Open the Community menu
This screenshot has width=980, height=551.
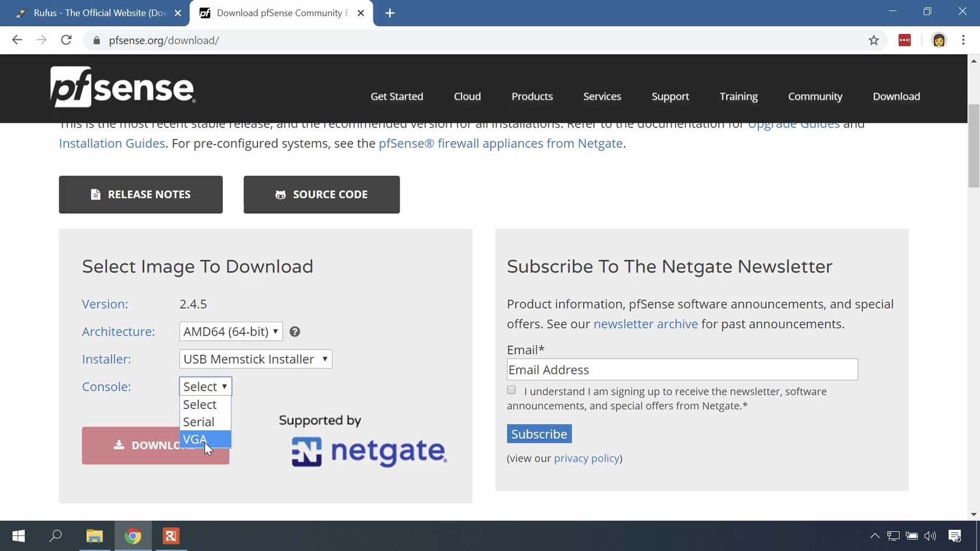pyautogui.click(x=815, y=96)
